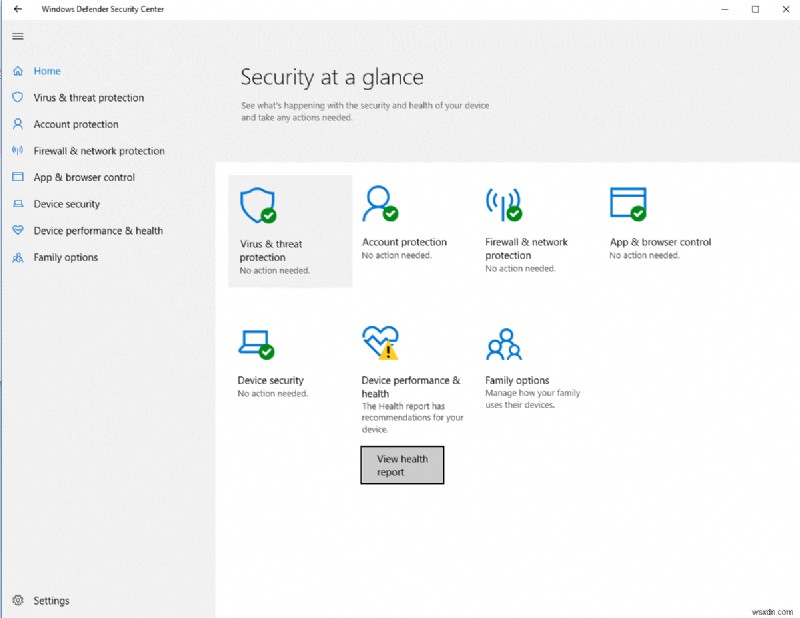Click the Account protection person icon
The height and width of the screenshot is (618, 800).
pyautogui.click(x=18, y=124)
